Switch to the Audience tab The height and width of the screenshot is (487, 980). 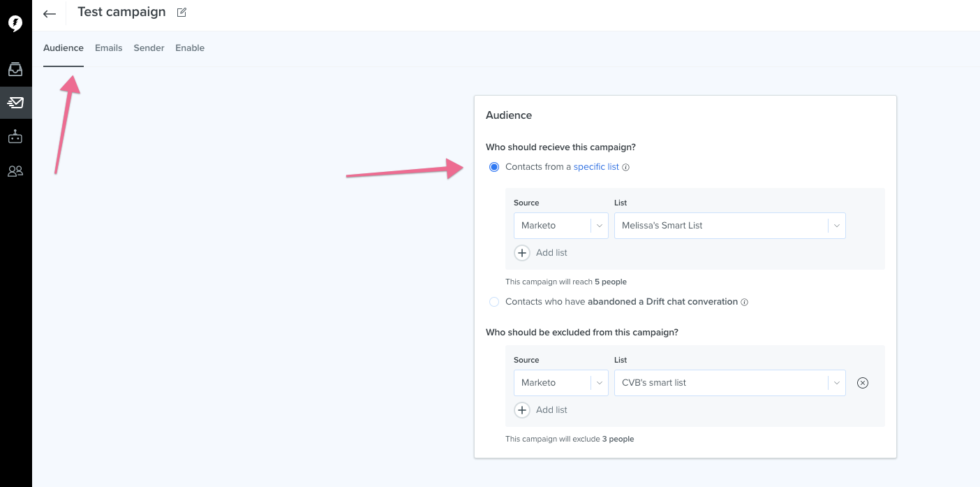click(x=64, y=48)
